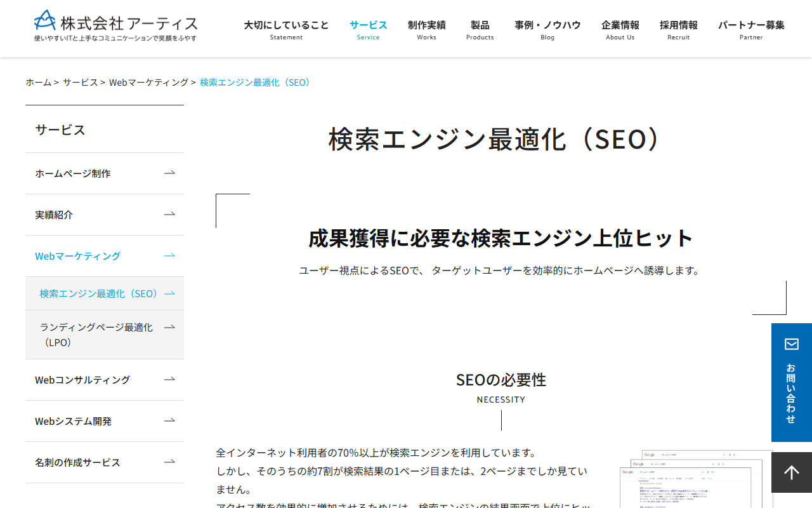Select the arrow next to ホームページ制作

pyautogui.click(x=169, y=173)
